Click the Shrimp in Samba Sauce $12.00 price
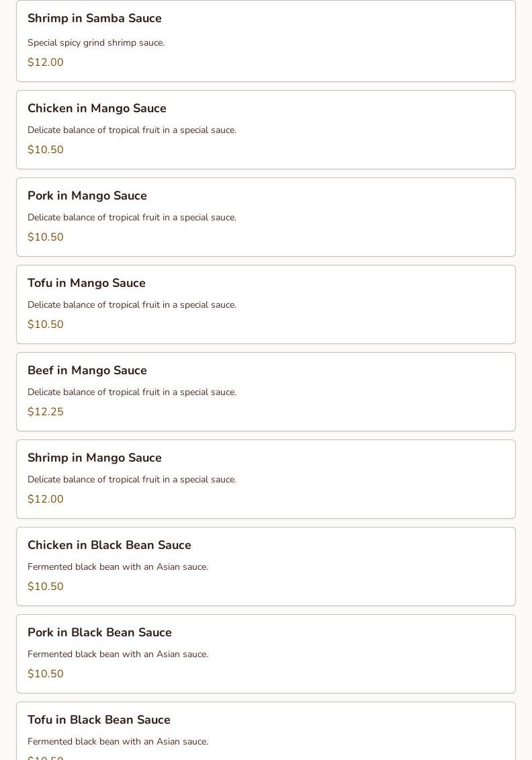The height and width of the screenshot is (760, 532). click(x=46, y=62)
